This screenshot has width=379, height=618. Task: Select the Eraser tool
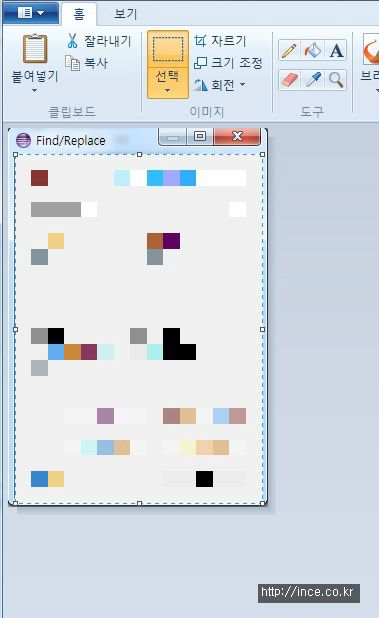(x=289, y=80)
